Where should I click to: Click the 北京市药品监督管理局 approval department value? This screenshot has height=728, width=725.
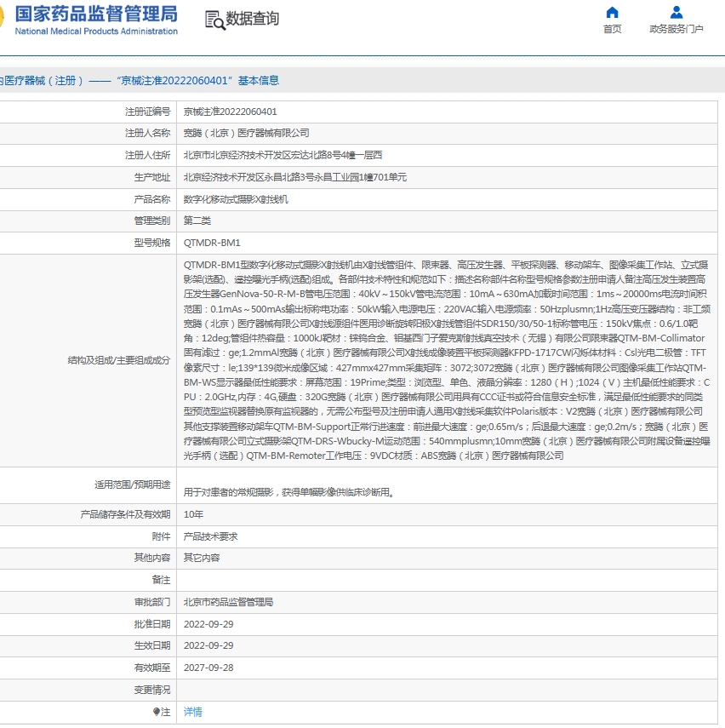click(x=228, y=602)
